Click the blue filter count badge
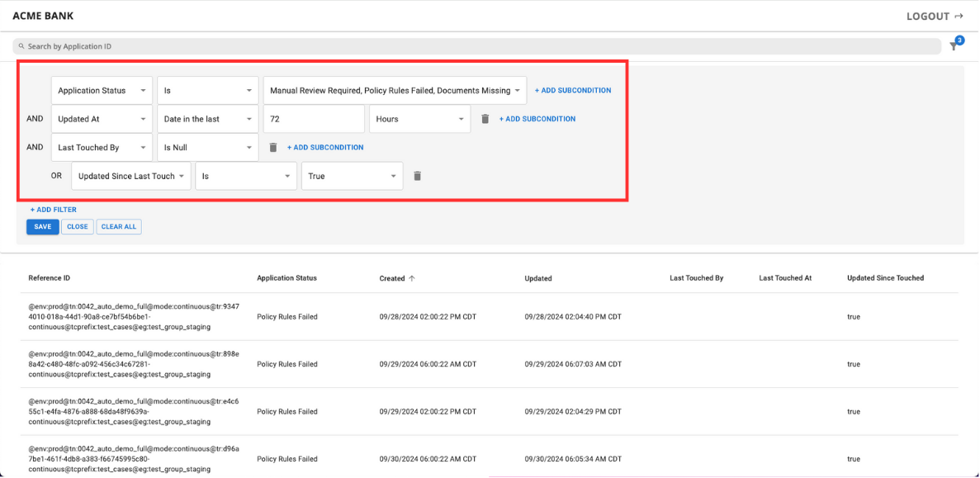This screenshot has width=980, height=478. tap(959, 40)
